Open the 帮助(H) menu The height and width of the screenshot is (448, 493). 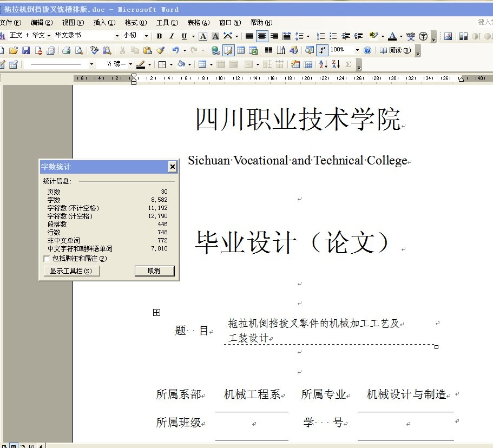[261, 23]
